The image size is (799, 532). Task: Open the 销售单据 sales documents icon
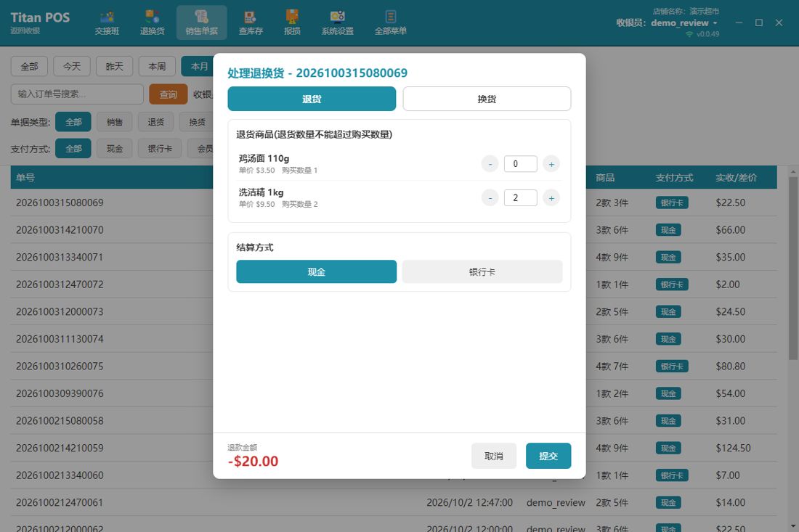pos(202,23)
